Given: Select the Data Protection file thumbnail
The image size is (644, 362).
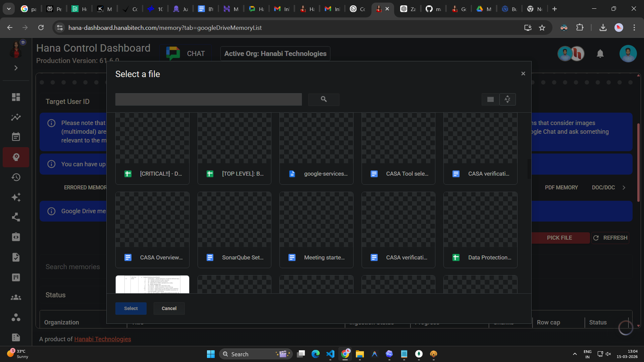Looking at the screenshot, I should [x=480, y=230].
